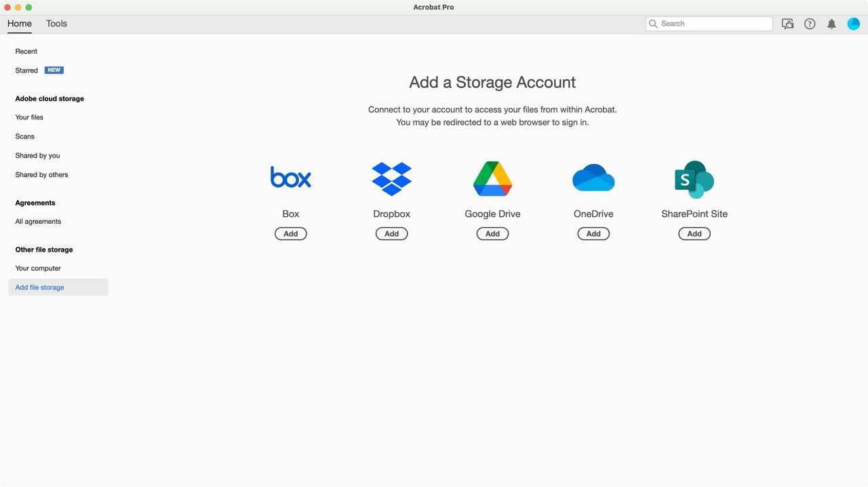Open Scans in sidebar
Image resolution: width=868 pixels, height=487 pixels.
[25, 136]
